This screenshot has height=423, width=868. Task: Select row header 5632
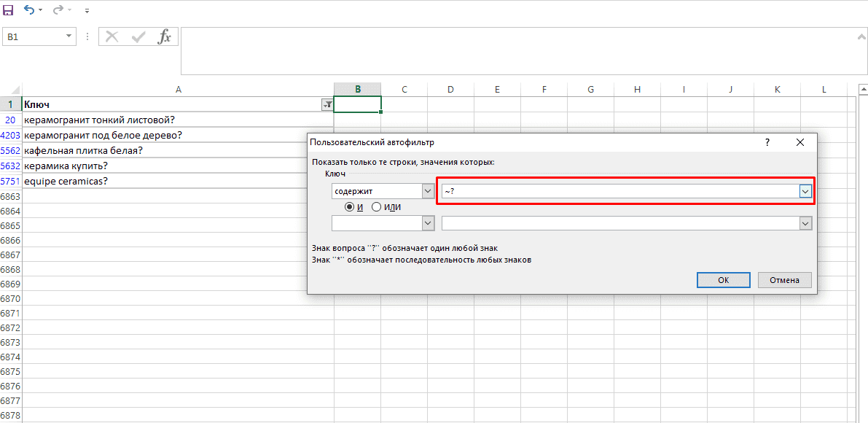pyautogui.click(x=10, y=166)
